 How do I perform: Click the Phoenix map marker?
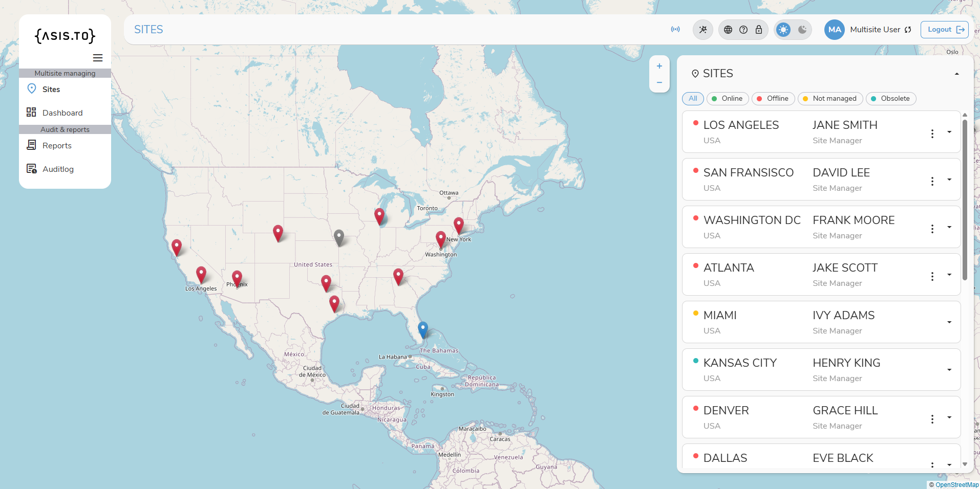point(237,279)
